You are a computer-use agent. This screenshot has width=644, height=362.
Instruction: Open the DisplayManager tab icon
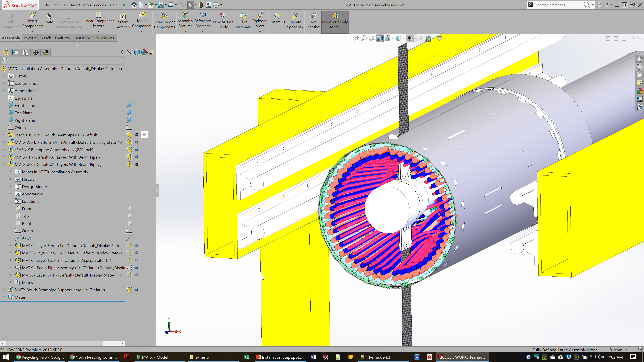[x=45, y=52]
